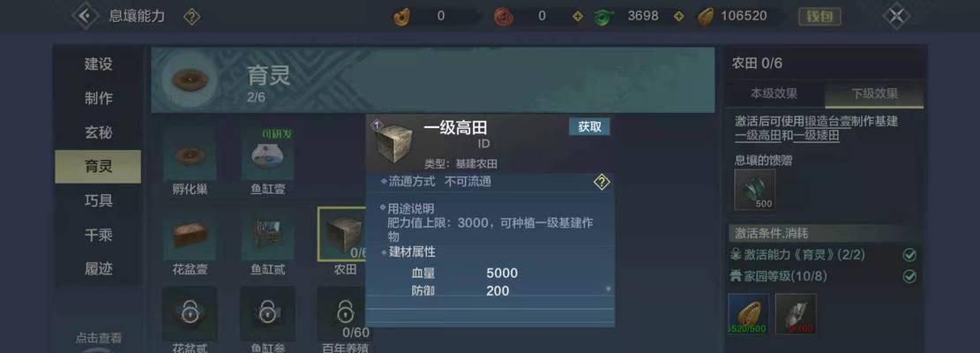This screenshot has height=353, width=980.
Task: Click the 获取 button for 一级高田
Action: point(589,127)
